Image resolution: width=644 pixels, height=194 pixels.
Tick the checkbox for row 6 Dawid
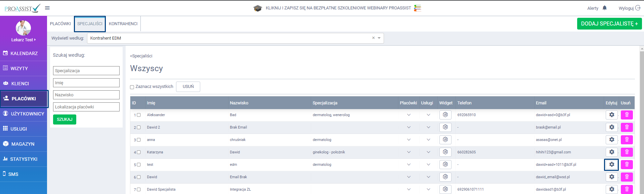[x=138, y=177]
